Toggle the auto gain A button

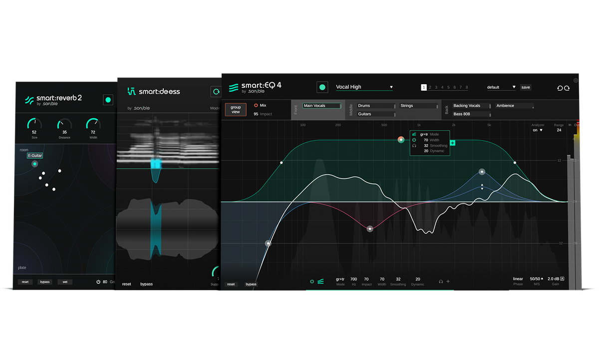coord(563,279)
